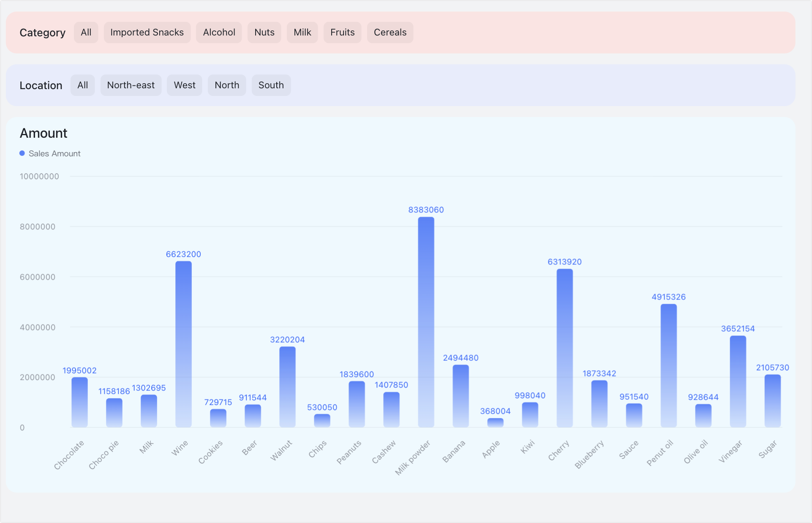Click the 4915326 value label
Screen dimensions: 812x523
pos(668,297)
